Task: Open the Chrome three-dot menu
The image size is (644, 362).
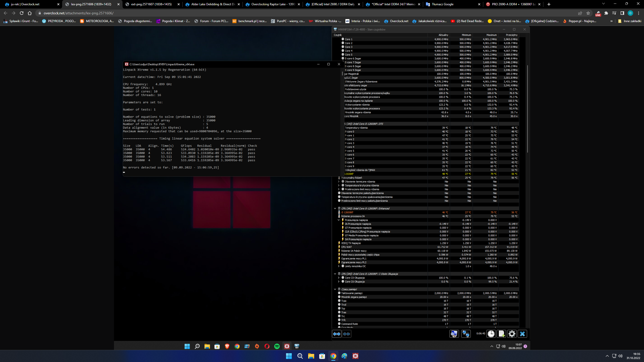Action: [x=638, y=13]
